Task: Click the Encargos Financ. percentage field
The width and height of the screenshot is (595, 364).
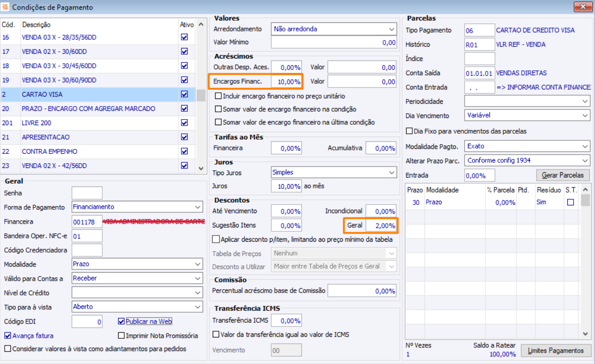Action: pyautogui.click(x=287, y=82)
